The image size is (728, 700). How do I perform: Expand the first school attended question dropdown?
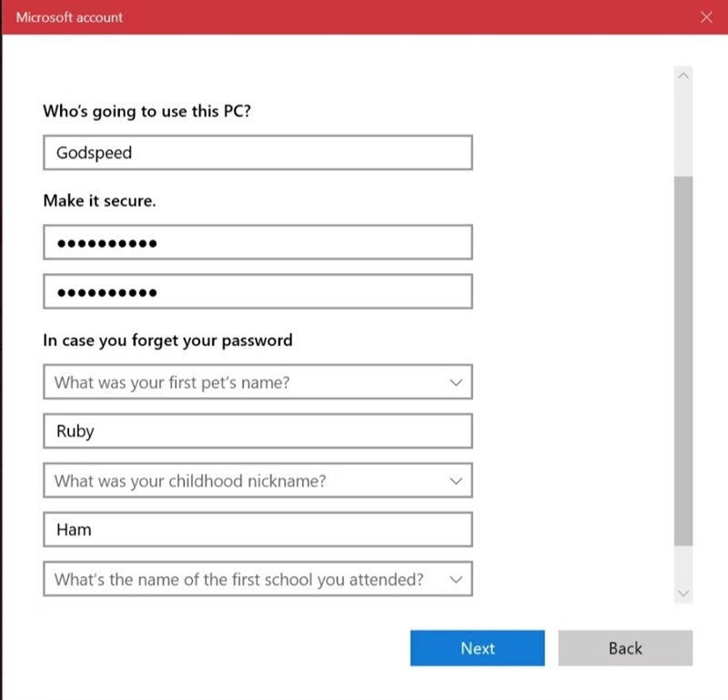pyautogui.click(x=258, y=579)
